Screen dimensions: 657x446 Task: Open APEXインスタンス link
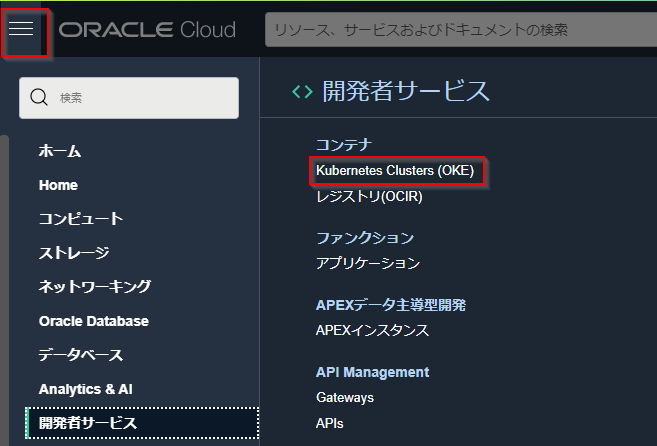(372, 330)
